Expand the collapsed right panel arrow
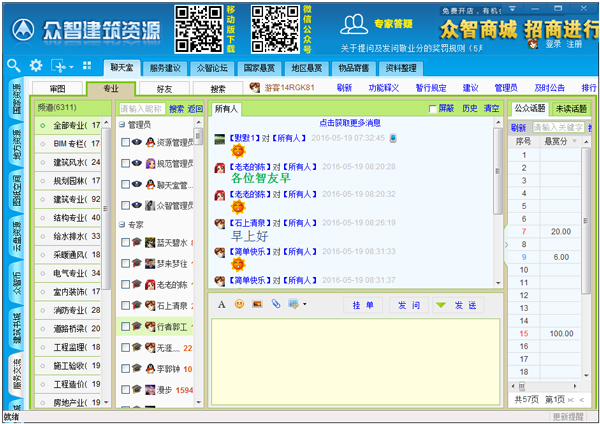Screen dimensions: 600x424 pos(506,245)
